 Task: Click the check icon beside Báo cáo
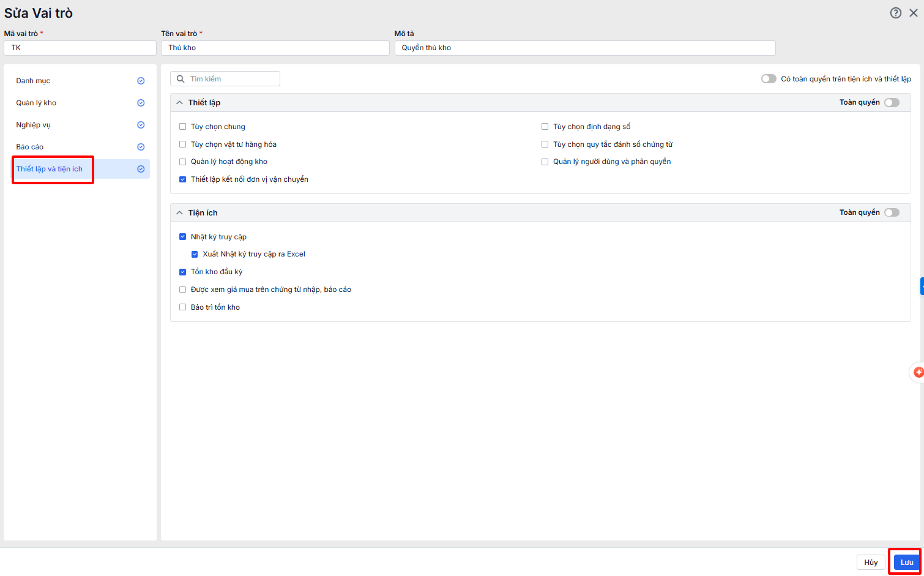click(x=141, y=147)
